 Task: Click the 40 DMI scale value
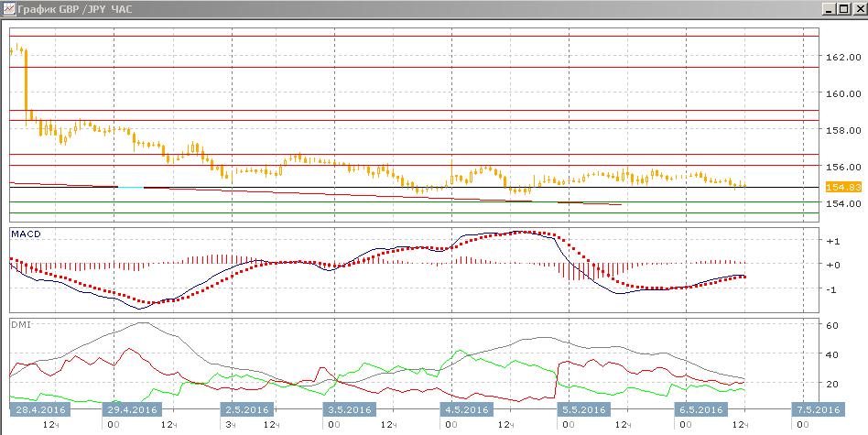[834, 354]
